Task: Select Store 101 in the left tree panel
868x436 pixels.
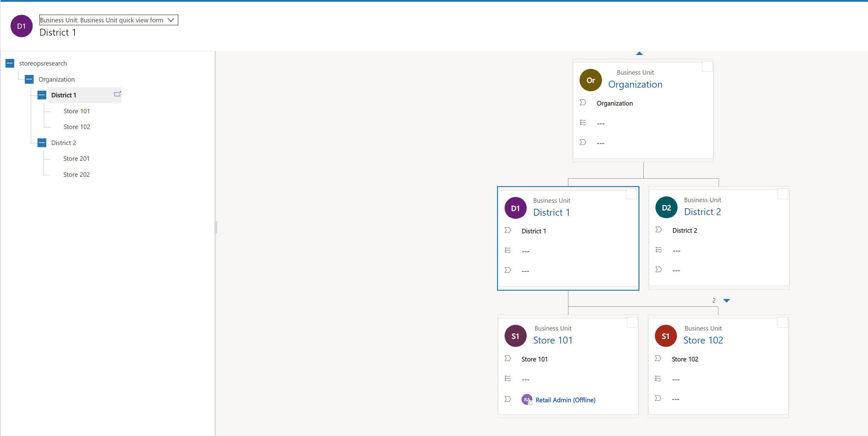Action: point(77,111)
